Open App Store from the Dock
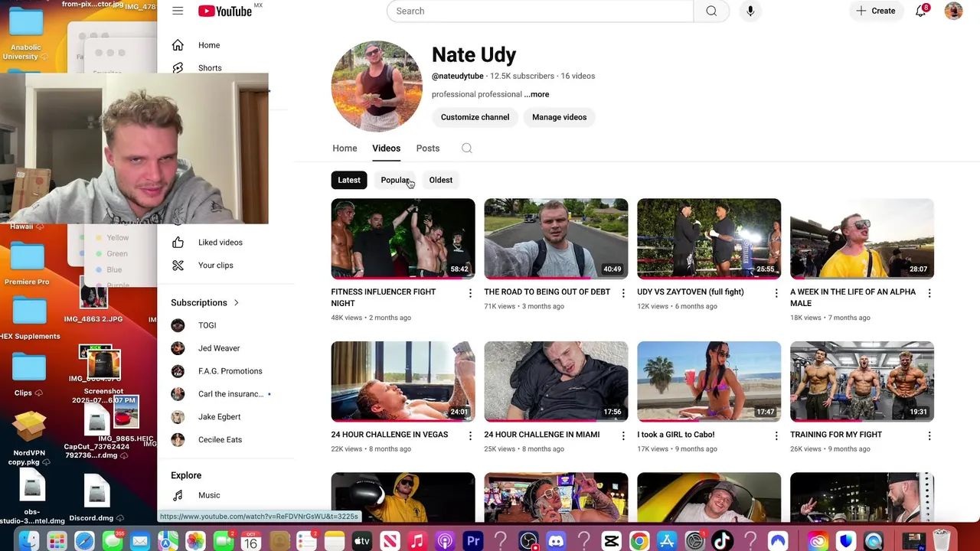Image resolution: width=980 pixels, height=551 pixels. pyautogui.click(x=667, y=541)
